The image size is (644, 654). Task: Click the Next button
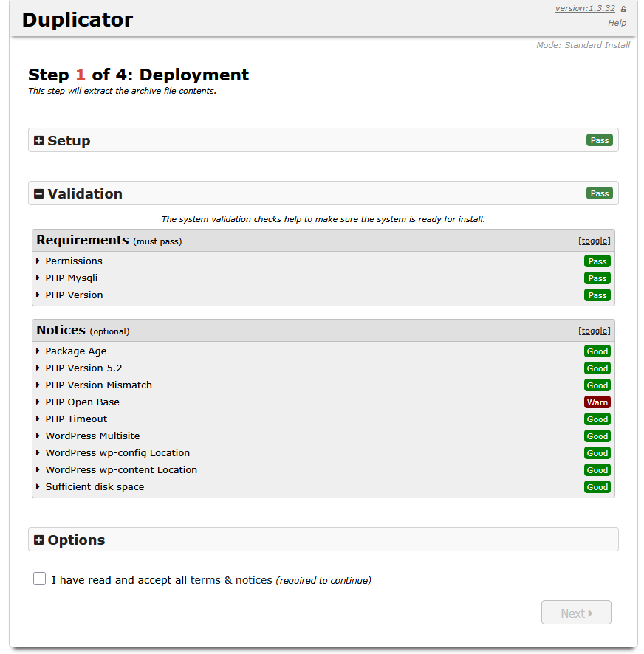tap(576, 613)
